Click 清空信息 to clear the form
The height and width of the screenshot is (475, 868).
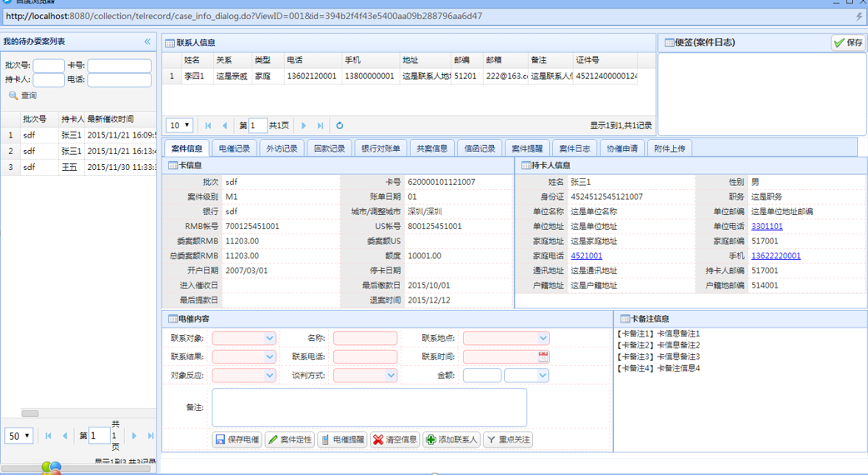[x=395, y=440]
